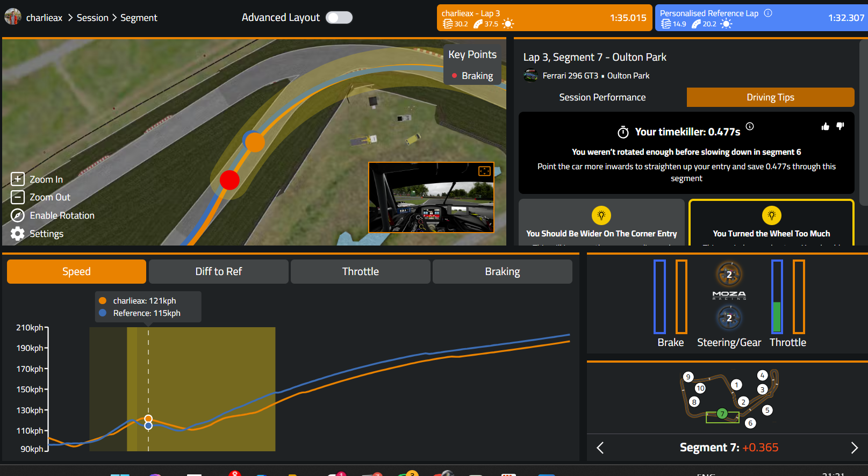Expand the onboard video thumbnail
Screen dimensions: 868x476
click(x=484, y=171)
